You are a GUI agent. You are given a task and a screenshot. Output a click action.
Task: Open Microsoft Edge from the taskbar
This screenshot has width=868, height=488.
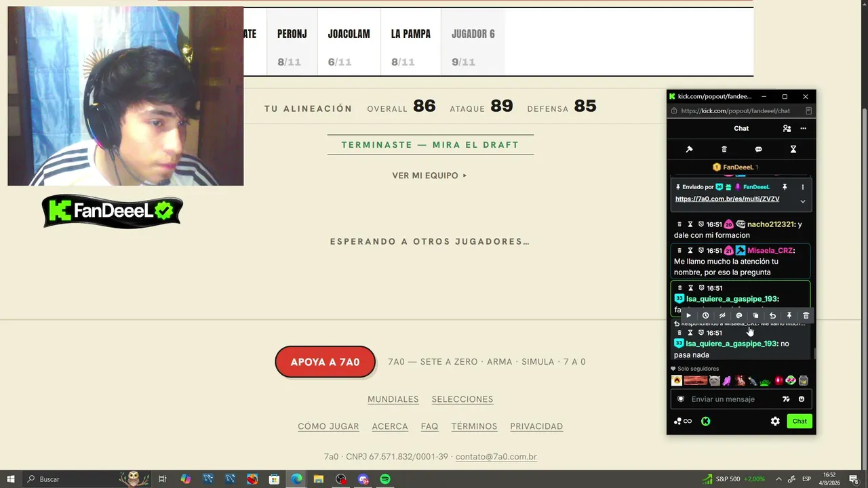296,479
